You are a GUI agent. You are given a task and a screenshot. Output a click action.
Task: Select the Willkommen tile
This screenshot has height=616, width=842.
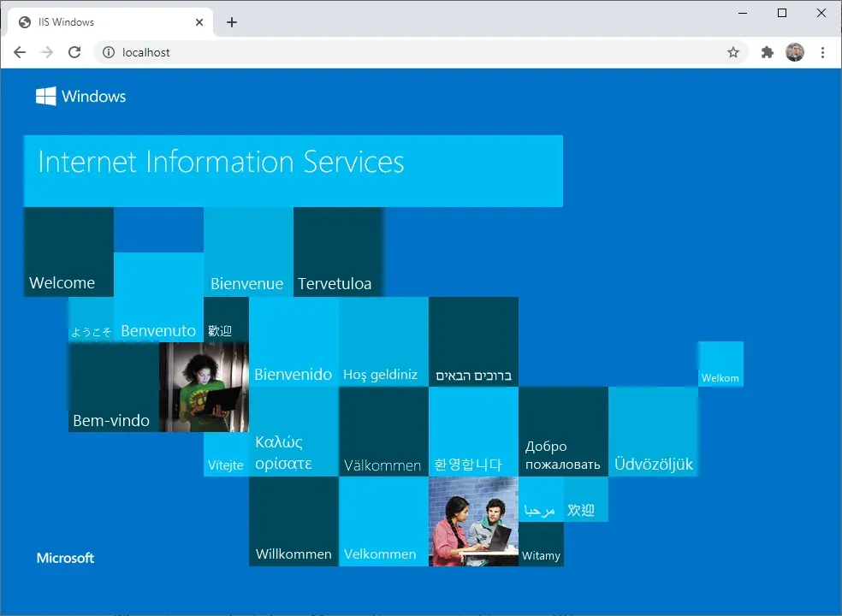point(294,522)
